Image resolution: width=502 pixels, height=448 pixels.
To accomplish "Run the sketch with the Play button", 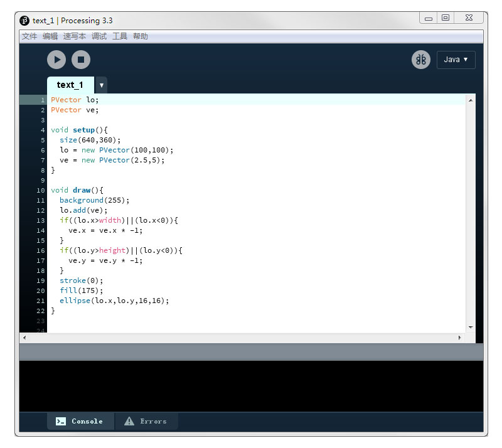I will pos(56,60).
